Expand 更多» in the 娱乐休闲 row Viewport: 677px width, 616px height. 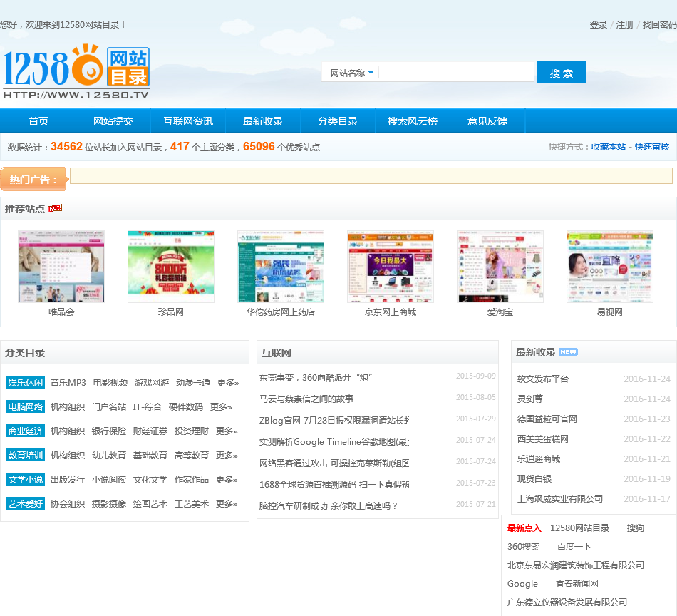tap(228, 383)
